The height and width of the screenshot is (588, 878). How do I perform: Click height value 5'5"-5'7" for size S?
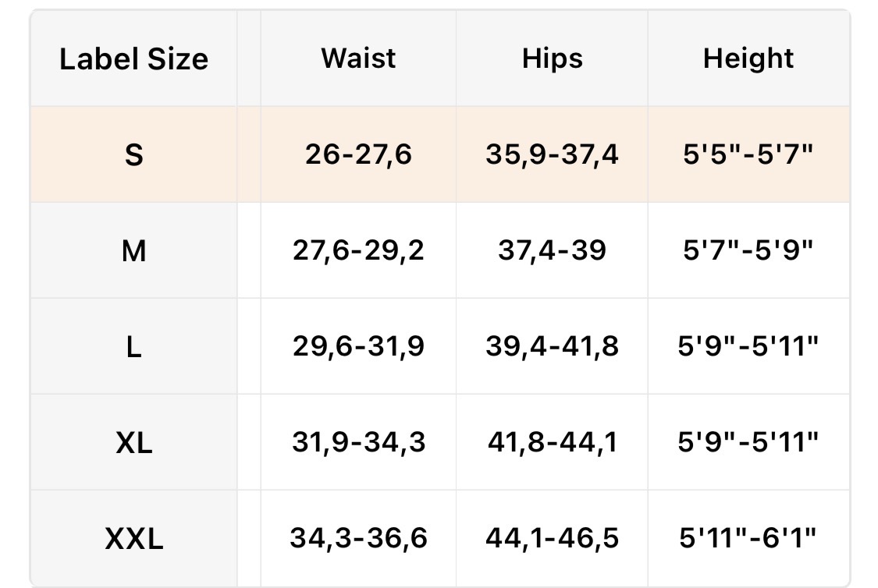pyautogui.click(x=748, y=154)
